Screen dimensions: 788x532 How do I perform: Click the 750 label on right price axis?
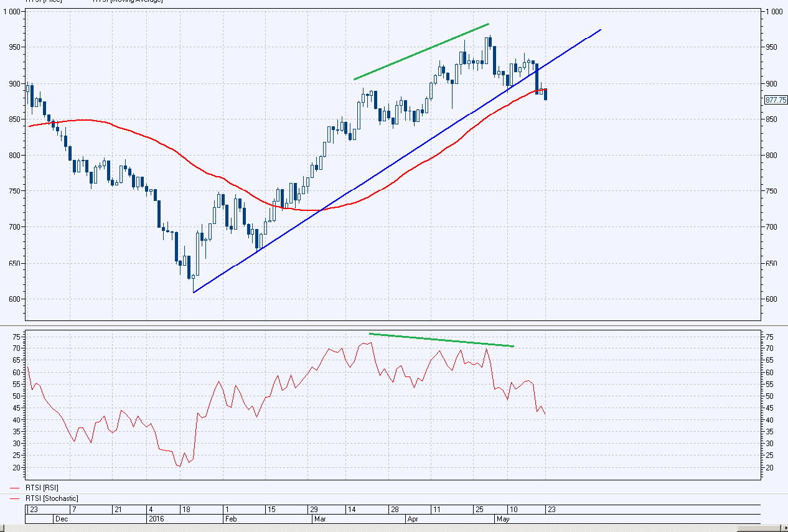pos(772,192)
